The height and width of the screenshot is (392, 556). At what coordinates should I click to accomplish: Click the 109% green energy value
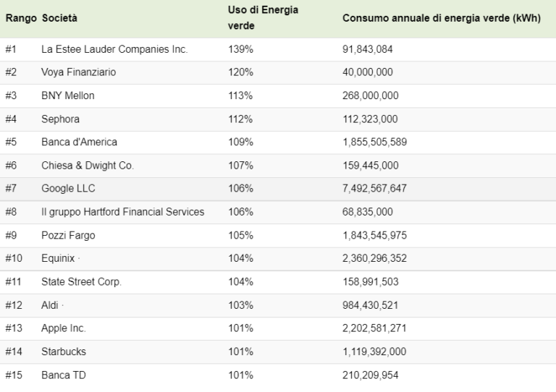pyautogui.click(x=240, y=142)
